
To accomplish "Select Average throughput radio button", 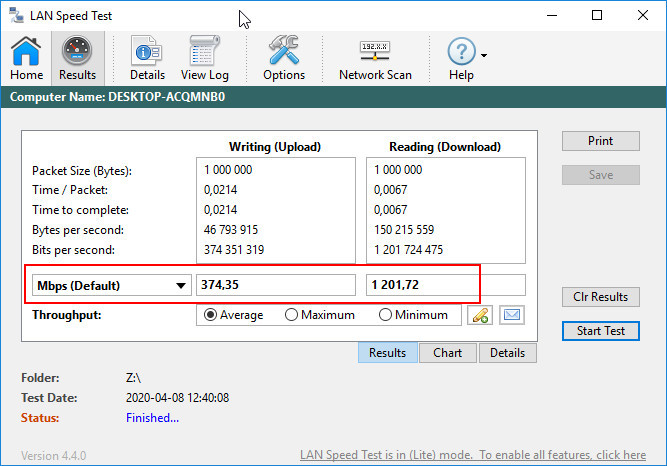I will [x=210, y=315].
